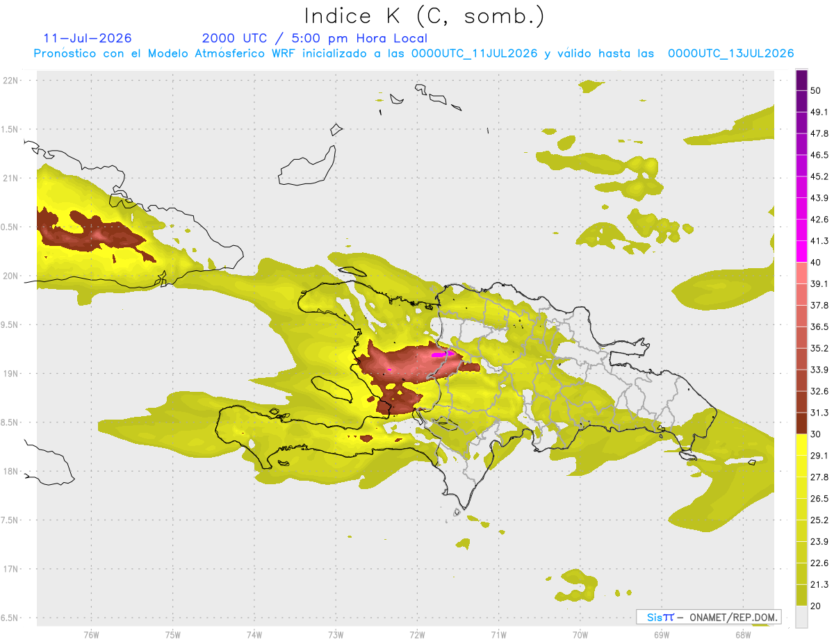This screenshot has height=644, width=834.
Task: Click the "32.6" value on the color scale
Action: click(x=820, y=391)
